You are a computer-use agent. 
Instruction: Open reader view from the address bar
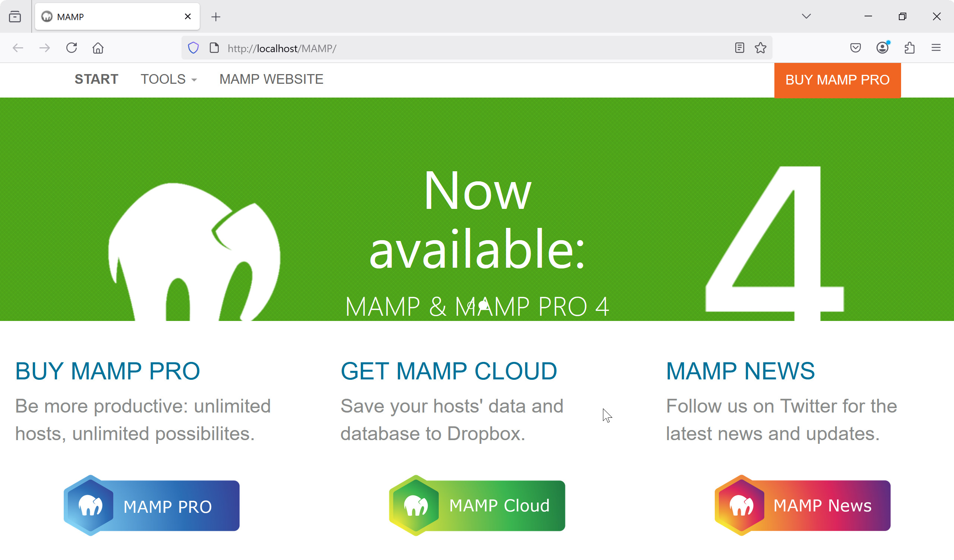(739, 48)
